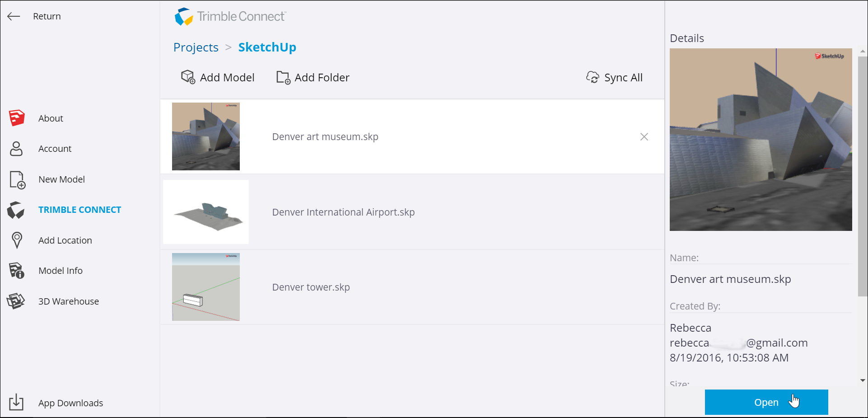Click the Return back arrow icon
The image size is (868, 418).
point(14,16)
